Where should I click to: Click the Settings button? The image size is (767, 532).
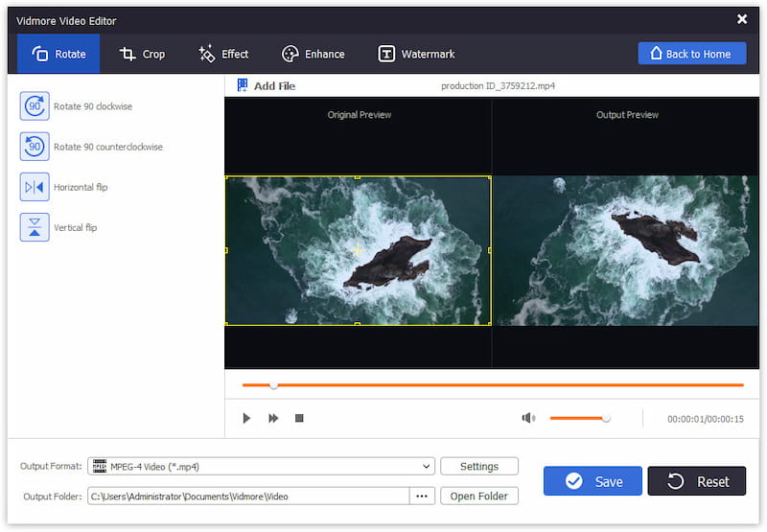478,467
